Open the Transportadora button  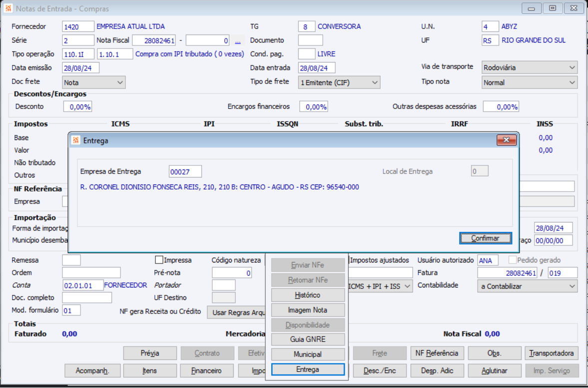click(552, 353)
